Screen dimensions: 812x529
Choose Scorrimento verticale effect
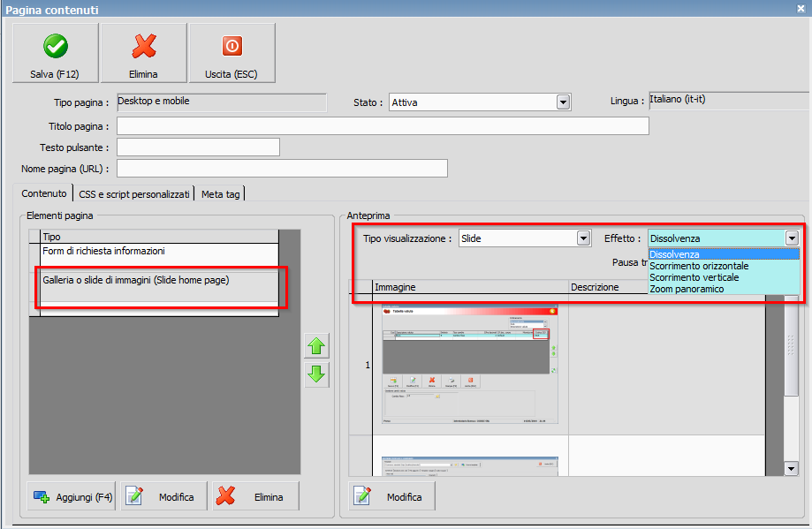[x=724, y=277]
